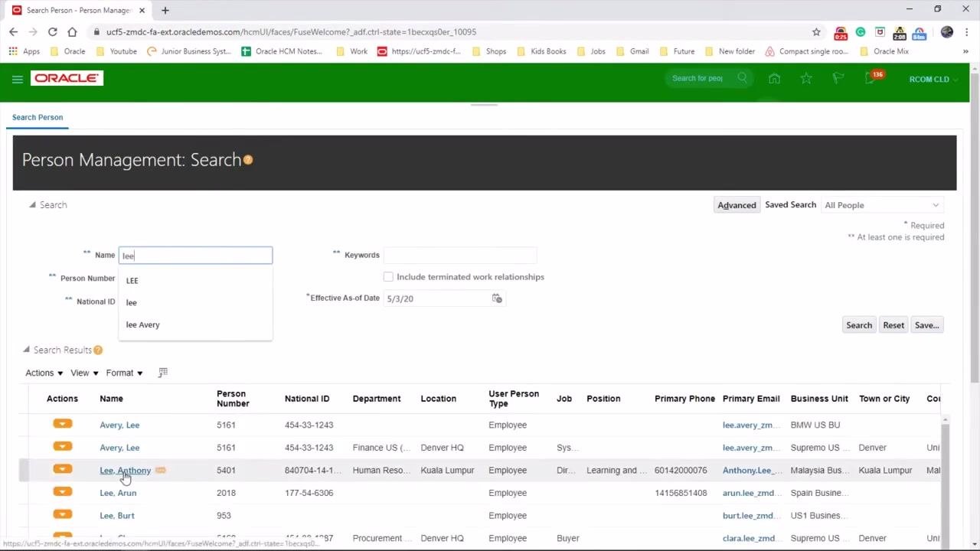This screenshot has width=980, height=551.
Task: Click the results table vertical scrollbar
Action: [x=946, y=478]
